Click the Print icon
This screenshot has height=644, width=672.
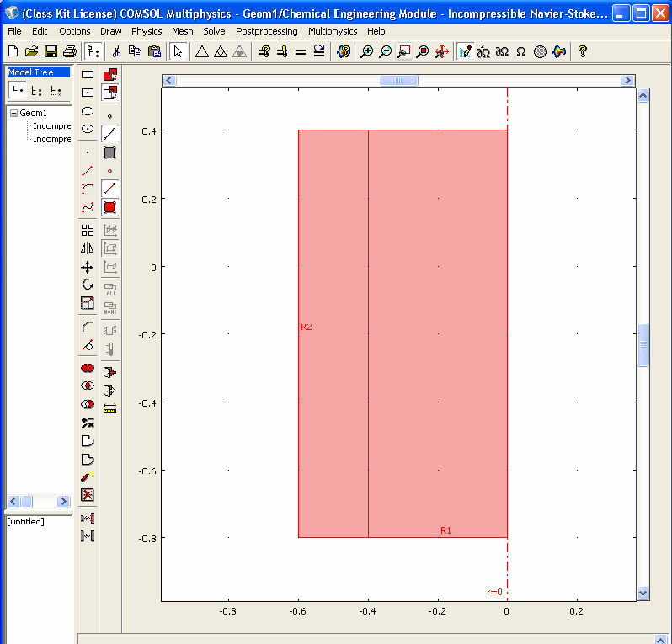(69, 51)
